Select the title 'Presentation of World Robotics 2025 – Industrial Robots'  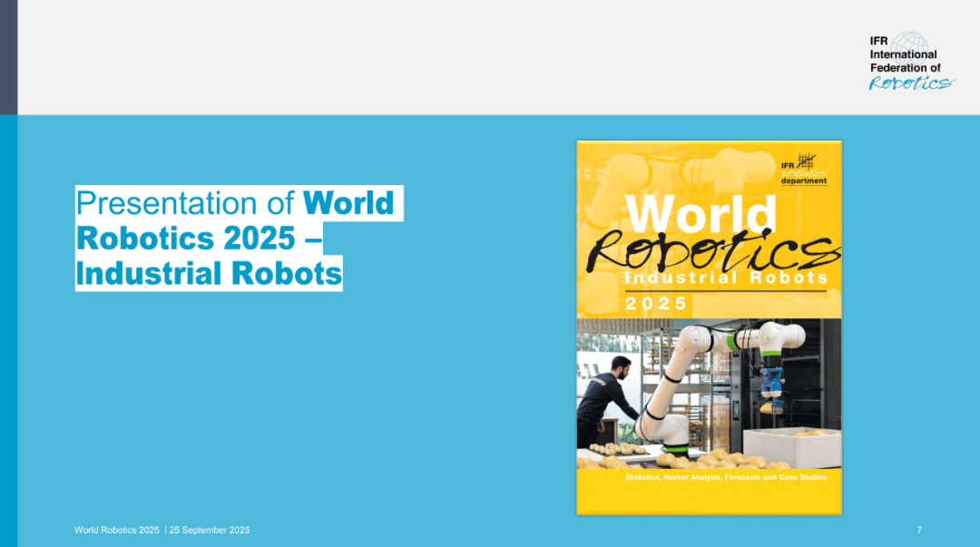240,239
